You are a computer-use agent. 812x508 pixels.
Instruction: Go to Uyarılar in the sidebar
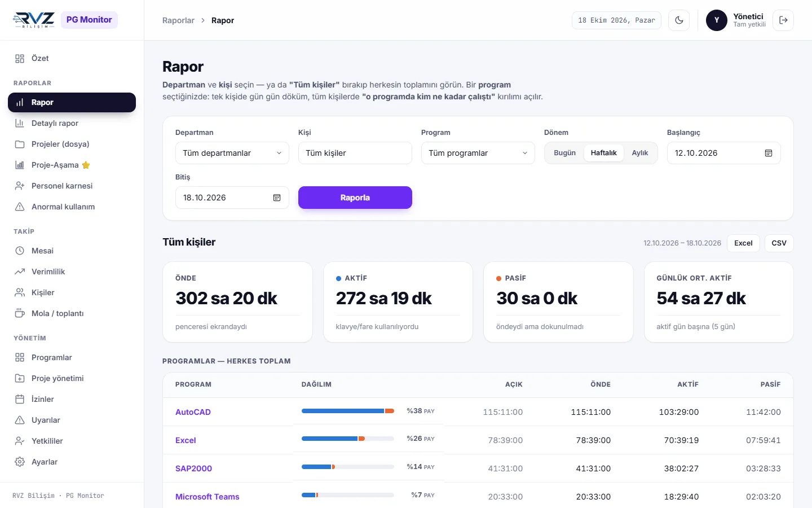[x=72, y=420]
